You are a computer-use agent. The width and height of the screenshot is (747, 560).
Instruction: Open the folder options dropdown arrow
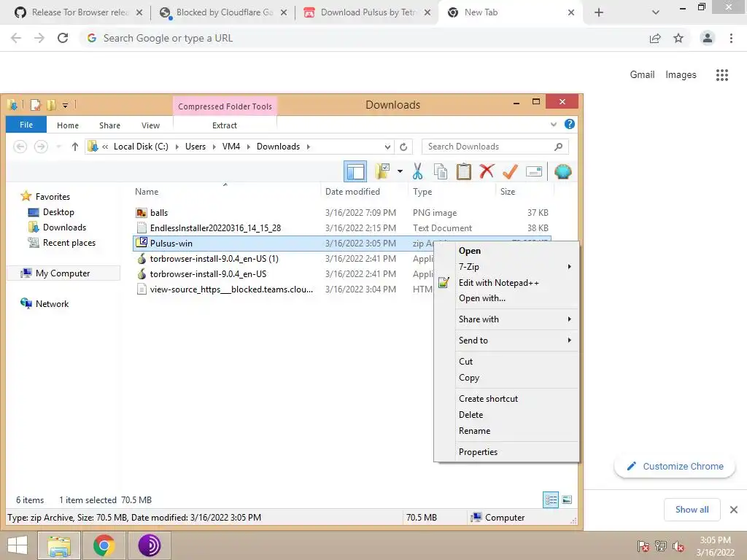coord(400,171)
